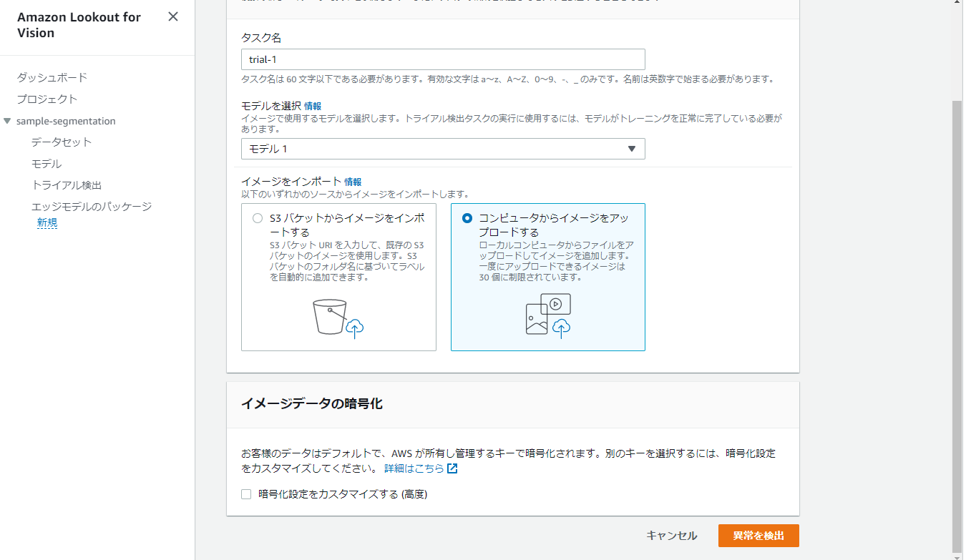Click the 異常を検出 button

coord(758,536)
